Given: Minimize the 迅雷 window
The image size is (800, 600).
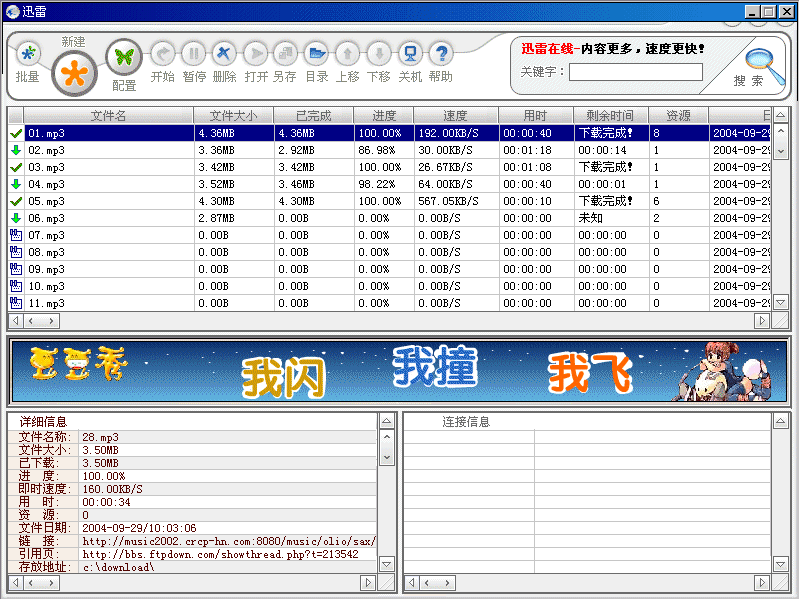Looking at the screenshot, I should pos(753,11).
